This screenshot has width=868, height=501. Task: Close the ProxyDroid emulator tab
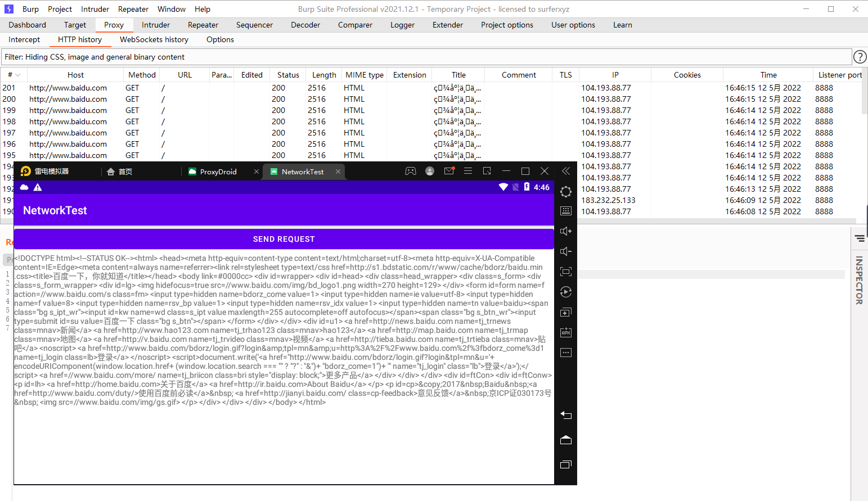point(257,171)
